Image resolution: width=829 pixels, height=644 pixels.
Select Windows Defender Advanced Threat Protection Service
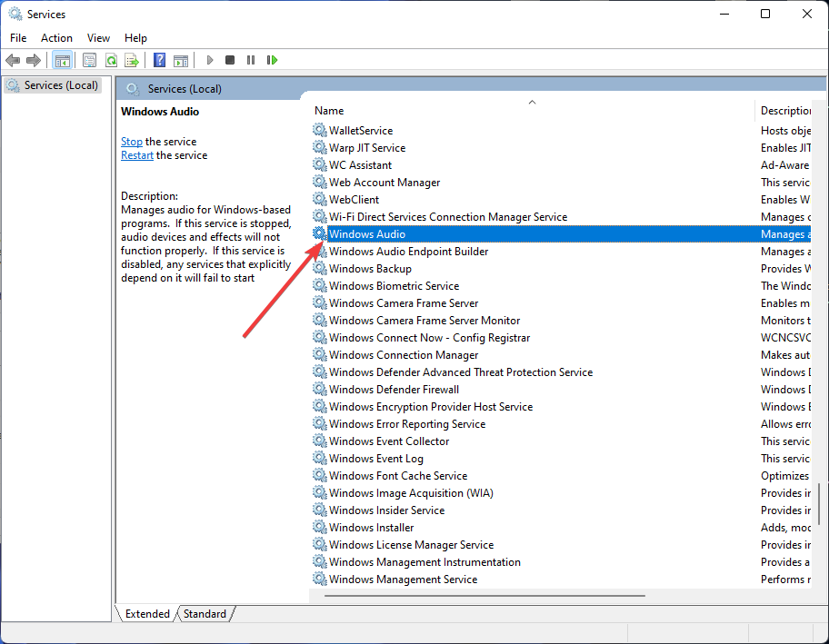click(461, 372)
